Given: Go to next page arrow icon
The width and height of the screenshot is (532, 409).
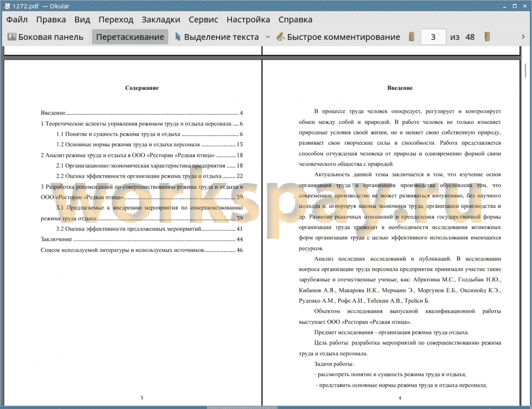Looking at the screenshot, I should [x=487, y=37].
